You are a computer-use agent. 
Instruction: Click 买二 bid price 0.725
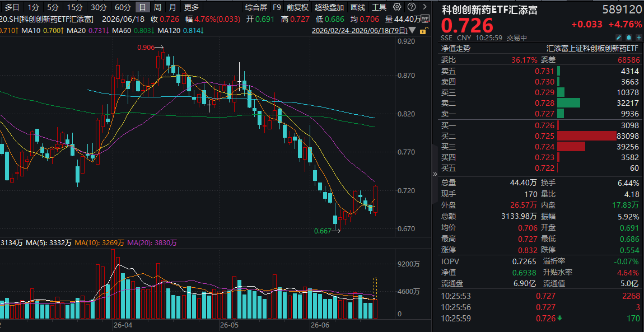(x=545, y=136)
